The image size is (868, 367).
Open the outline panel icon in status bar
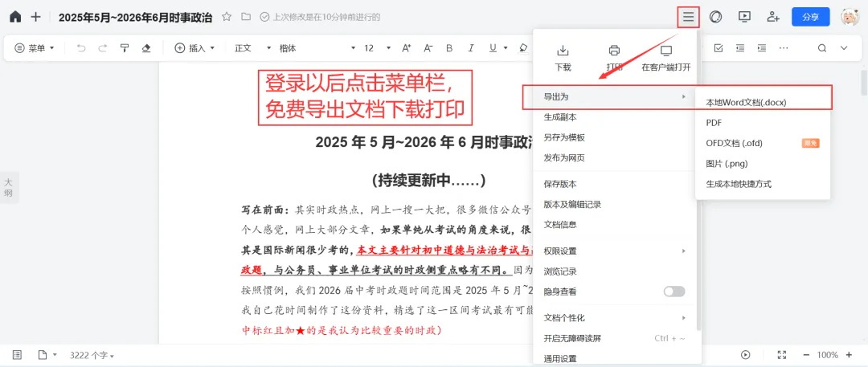pyautogui.click(x=17, y=354)
